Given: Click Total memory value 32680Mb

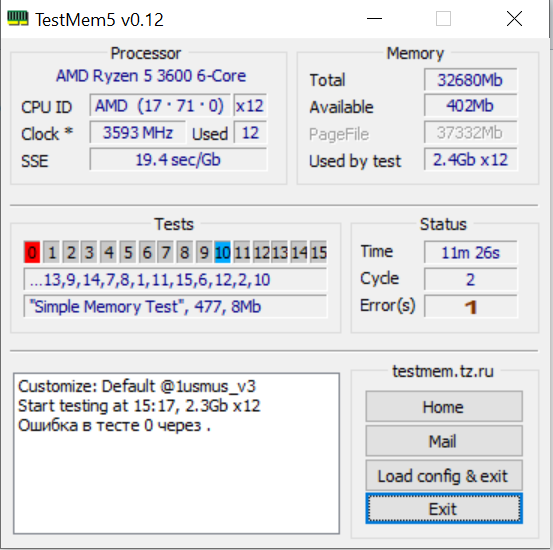Looking at the screenshot, I should [470, 80].
